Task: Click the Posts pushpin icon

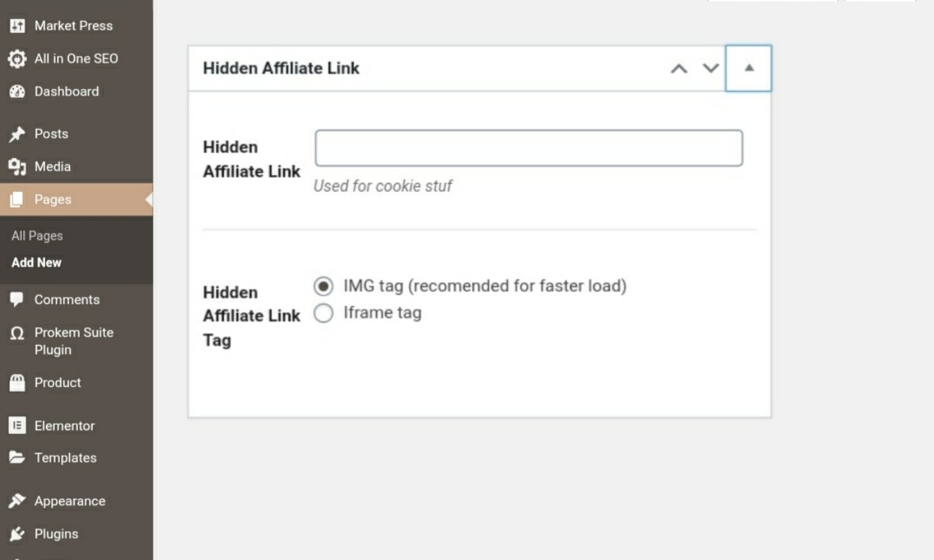Action: pyautogui.click(x=17, y=134)
